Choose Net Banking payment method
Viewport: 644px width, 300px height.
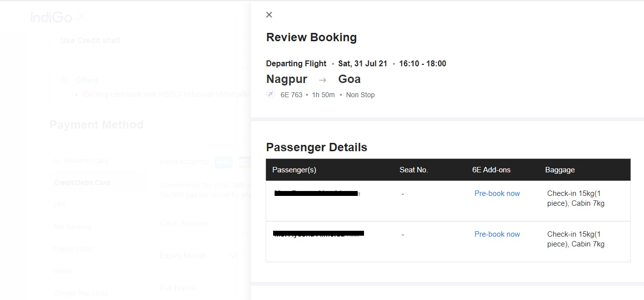point(73,227)
